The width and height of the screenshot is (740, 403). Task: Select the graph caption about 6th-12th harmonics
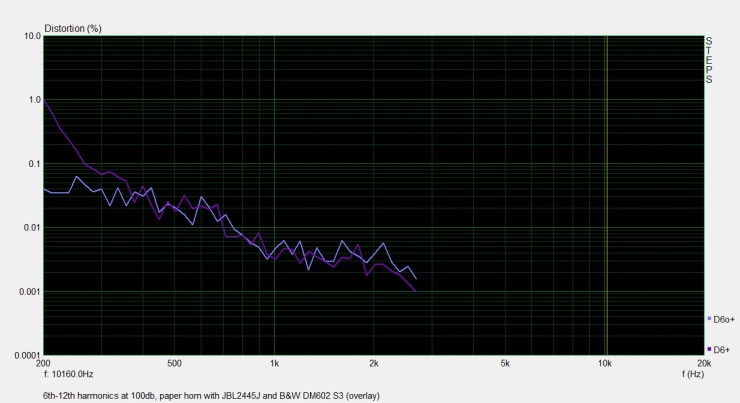tap(211, 395)
